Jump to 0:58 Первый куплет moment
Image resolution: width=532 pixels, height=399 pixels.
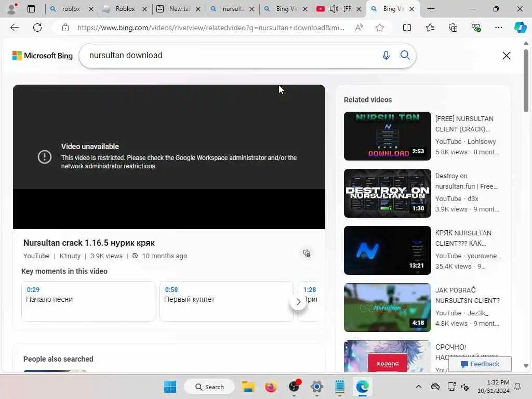point(227,301)
